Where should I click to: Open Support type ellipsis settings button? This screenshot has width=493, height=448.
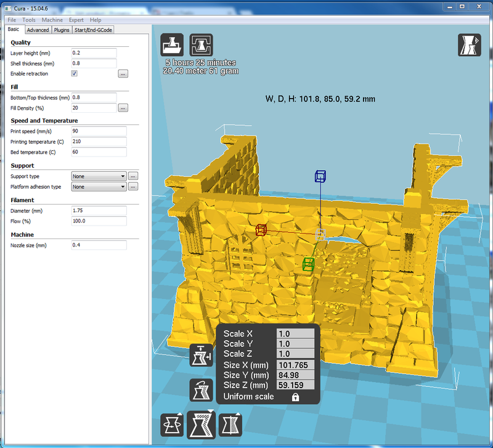click(133, 176)
